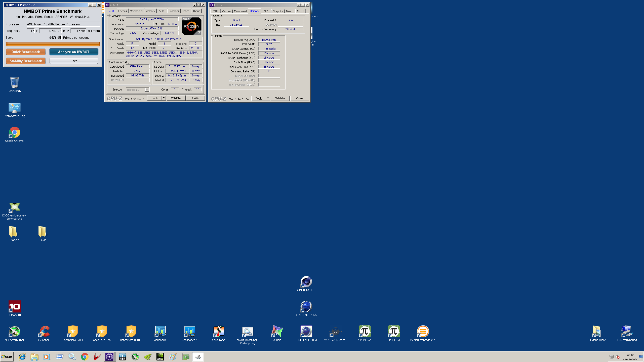Click Validate in right CPU-Z window
Viewport: 644px width, 362px height.
click(x=280, y=98)
